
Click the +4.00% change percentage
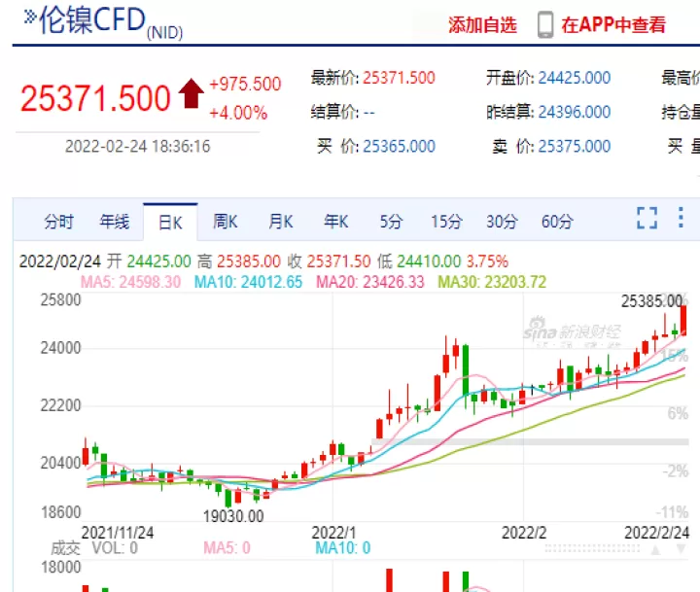238,113
